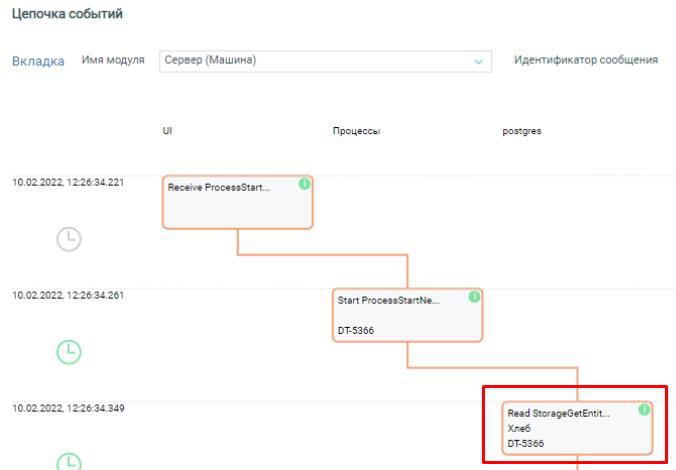
Task: Switch to the Вкладка tab
Action: point(38,61)
